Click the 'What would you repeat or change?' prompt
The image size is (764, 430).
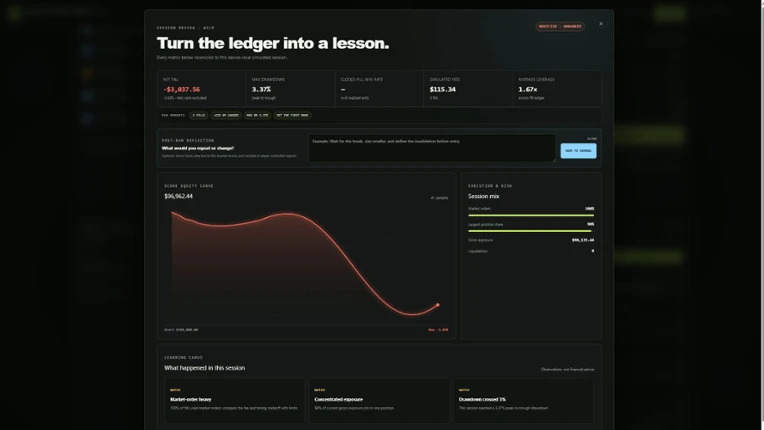pyautogui.click(x=198, y=148)
